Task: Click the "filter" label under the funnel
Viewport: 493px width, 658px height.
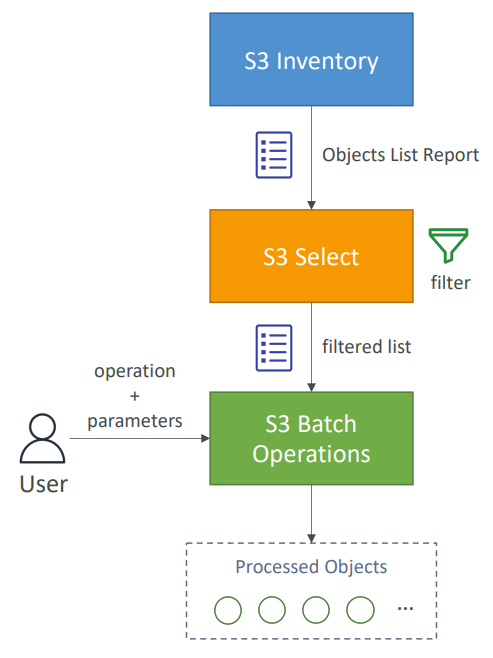Action: [450, 282]
